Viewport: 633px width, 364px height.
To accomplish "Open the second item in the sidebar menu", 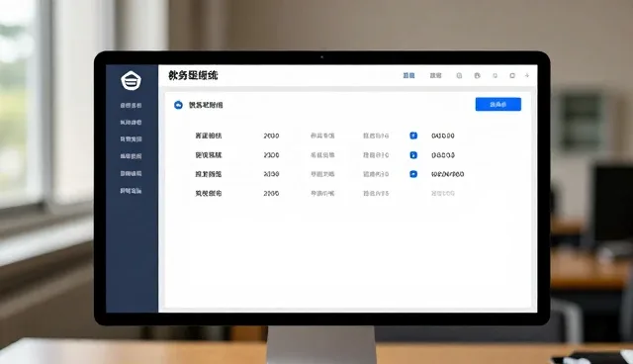I will click(131, 123).
